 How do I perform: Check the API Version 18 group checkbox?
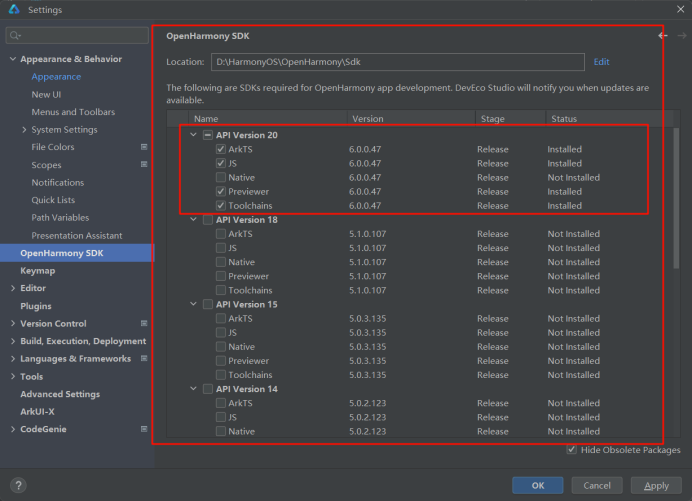click(208, 220)
